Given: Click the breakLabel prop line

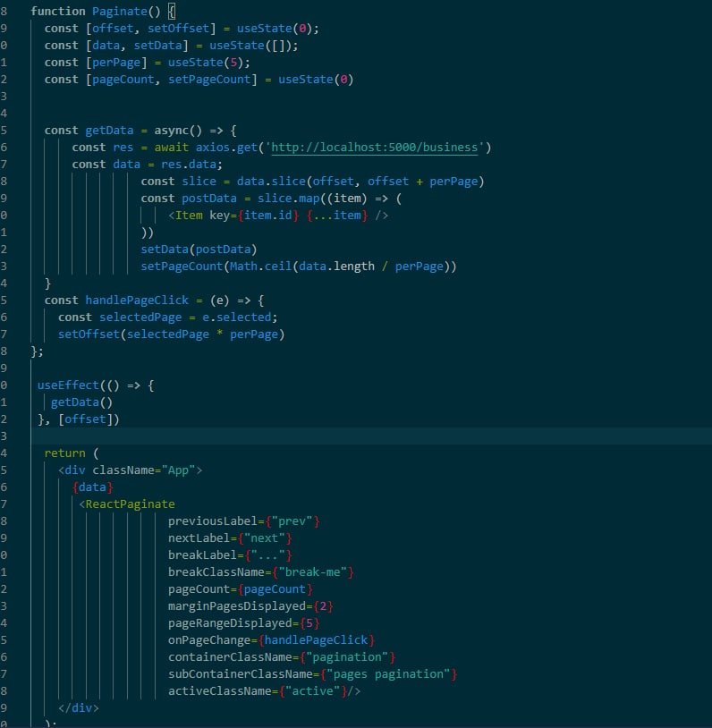Looking at the screenshot, I should pos(230,555).
